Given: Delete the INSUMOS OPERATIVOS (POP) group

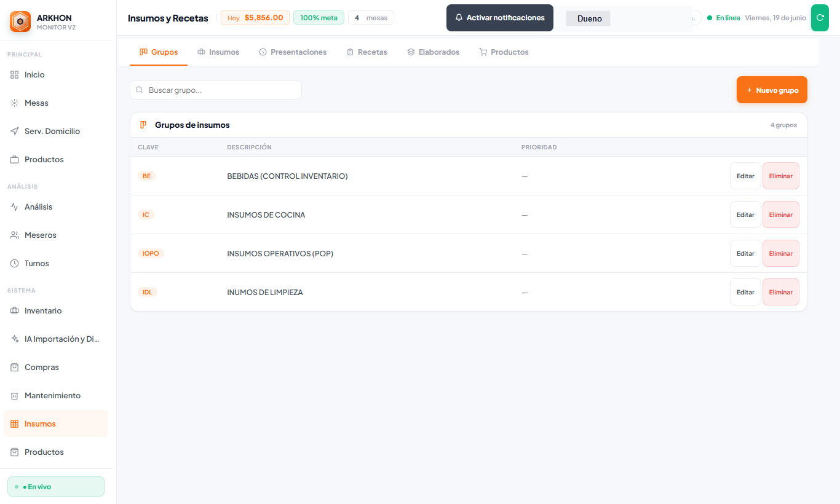Looking at the screenshot, I should pos(781,253).
